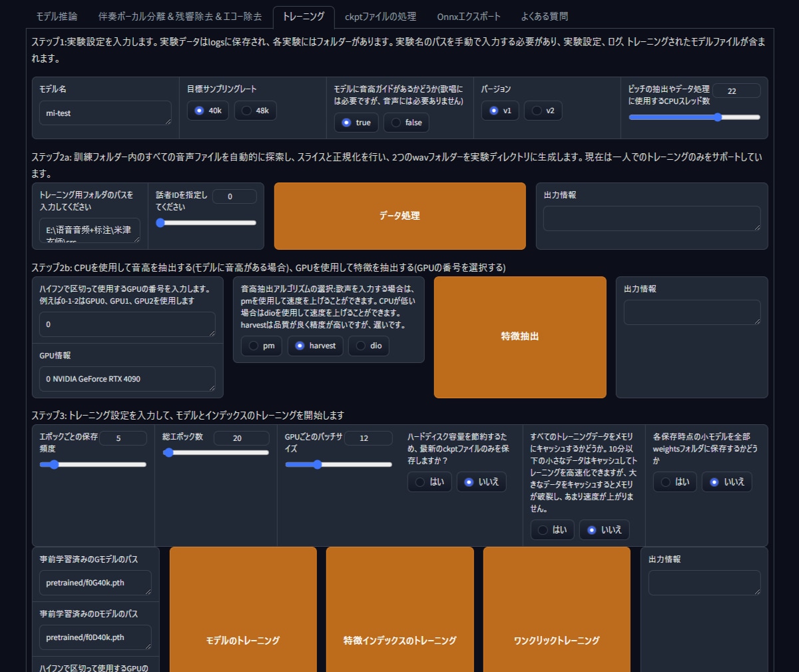Choose version v2
Image resolution: width=799 pixels, height=672 pixels.
click(x=543, y=111)
